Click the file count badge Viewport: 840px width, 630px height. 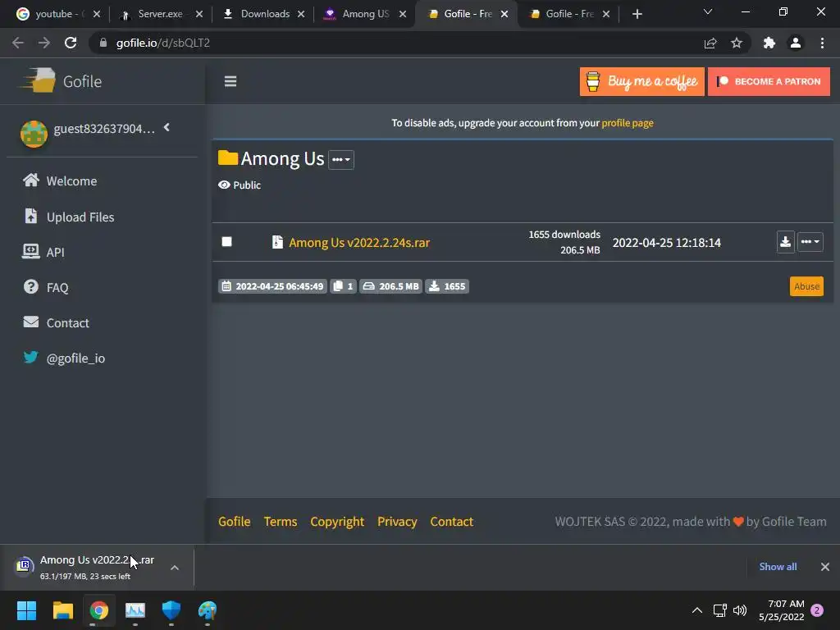(343, 286)
